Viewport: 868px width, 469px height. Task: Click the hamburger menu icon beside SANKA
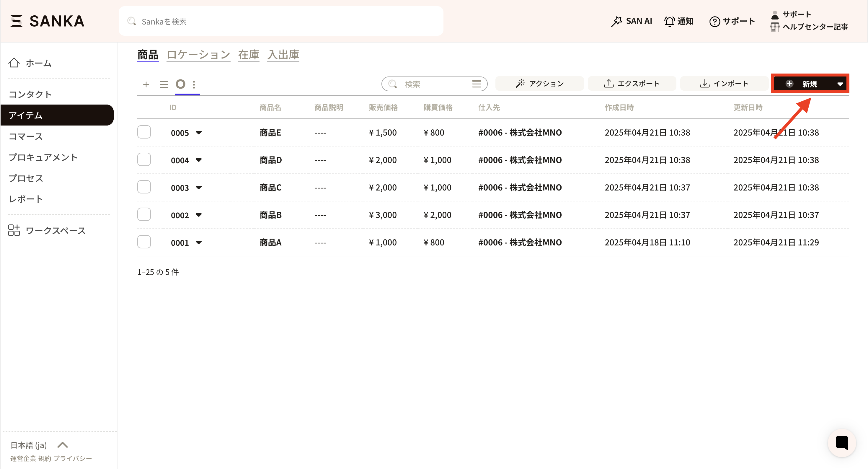tap(16, 21)
